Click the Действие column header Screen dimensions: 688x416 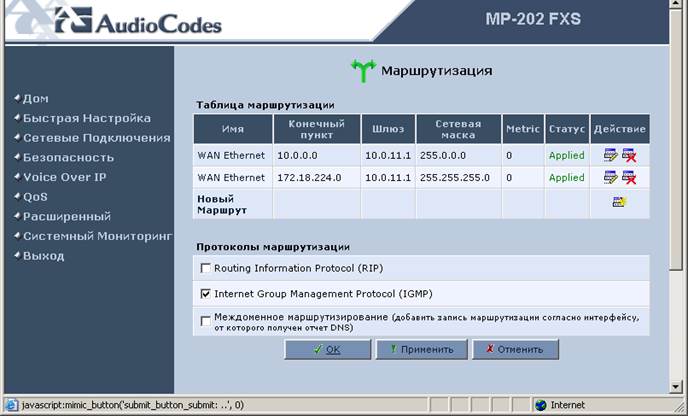(620, 129)
